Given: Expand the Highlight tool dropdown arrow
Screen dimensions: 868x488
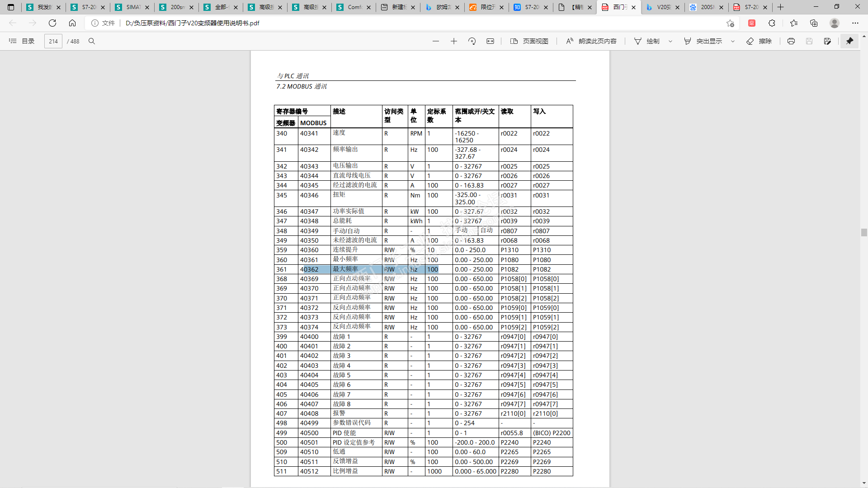Looking at the screenshot, I should (733, 41).
